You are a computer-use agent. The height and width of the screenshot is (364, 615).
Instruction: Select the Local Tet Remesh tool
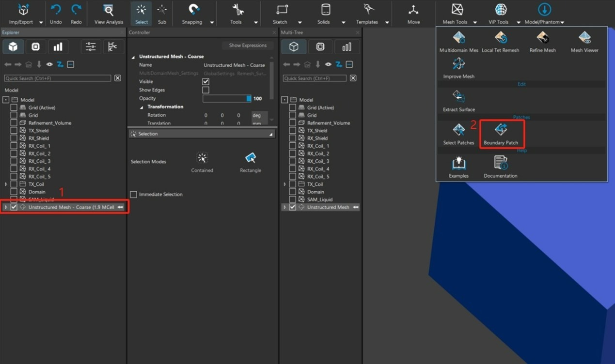[500, 38]
